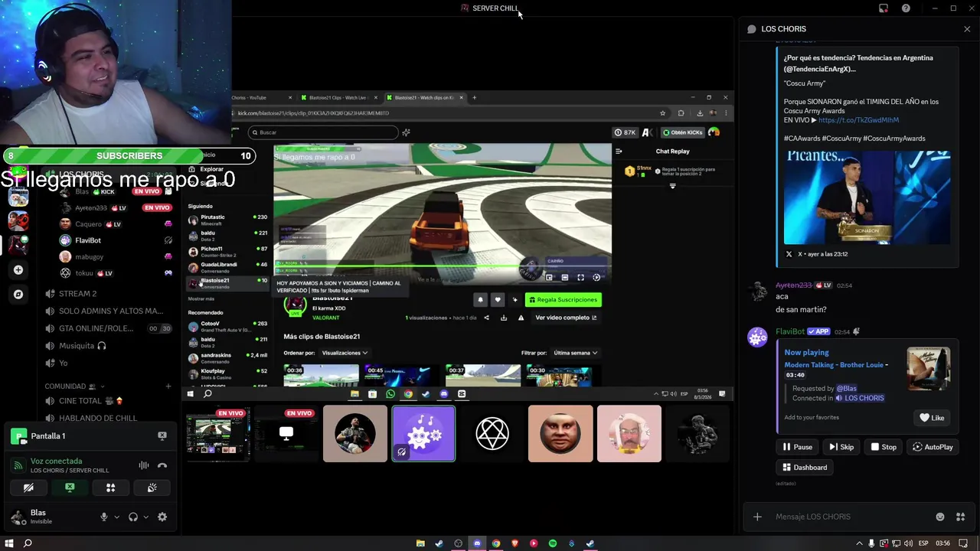This screenshot has height=551, width=980.
Task: Open the FlaviBot Dashboard
Action: point(805,468)
